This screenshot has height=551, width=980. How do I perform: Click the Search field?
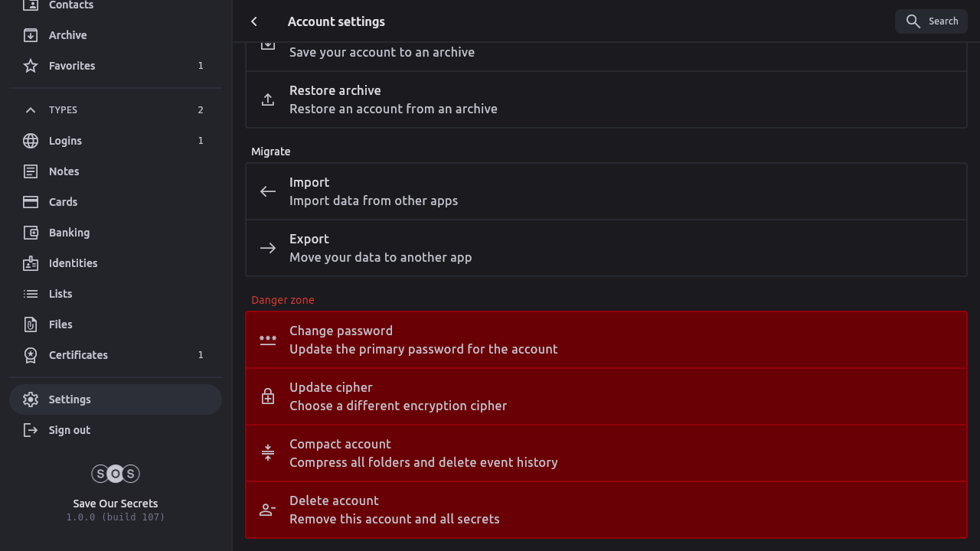[x=931, y=21]
